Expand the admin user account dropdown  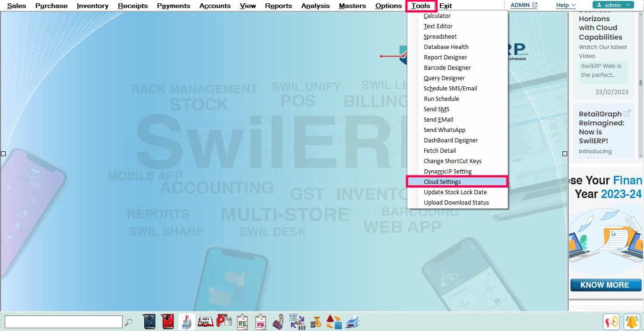[613, 5]
